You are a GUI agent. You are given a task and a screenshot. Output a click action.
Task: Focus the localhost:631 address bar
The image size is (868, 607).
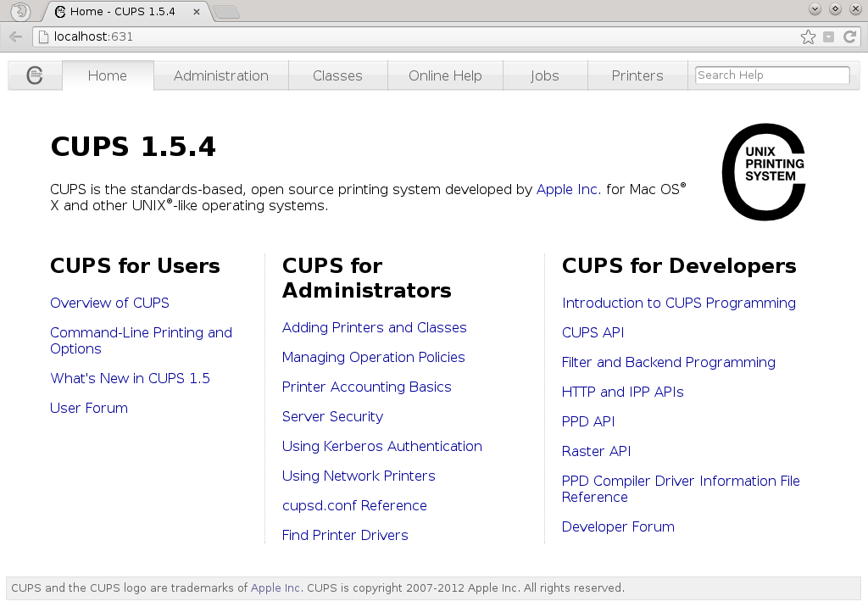[x=415, y=37]
